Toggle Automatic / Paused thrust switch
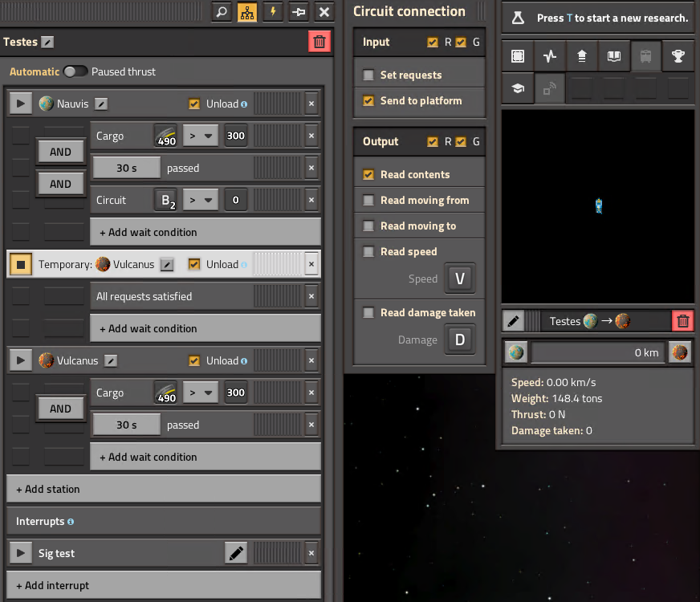The width and height of the screenshot is (700, 602). [75, 71]
